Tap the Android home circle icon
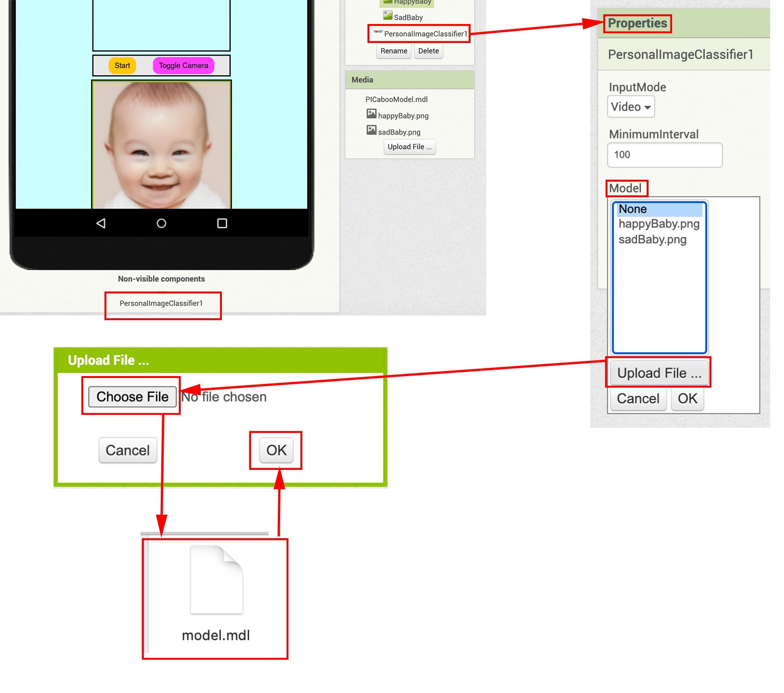Screen dimensions: 784x693 161,224
